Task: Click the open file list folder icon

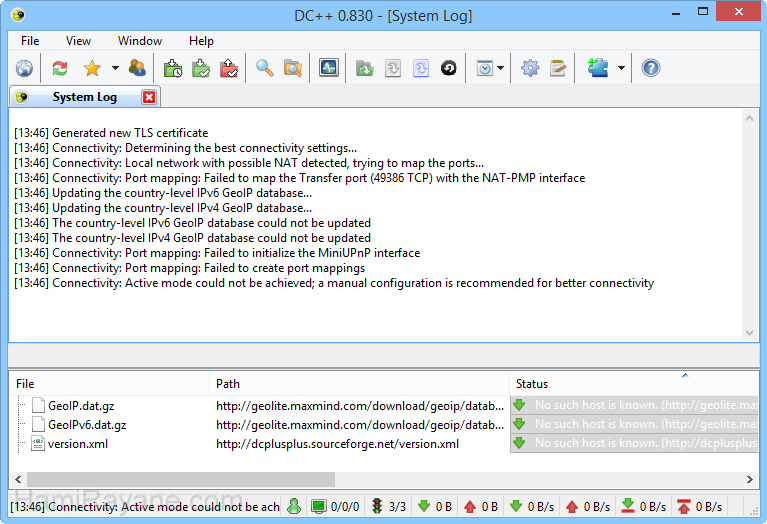Action: [364, 68]
